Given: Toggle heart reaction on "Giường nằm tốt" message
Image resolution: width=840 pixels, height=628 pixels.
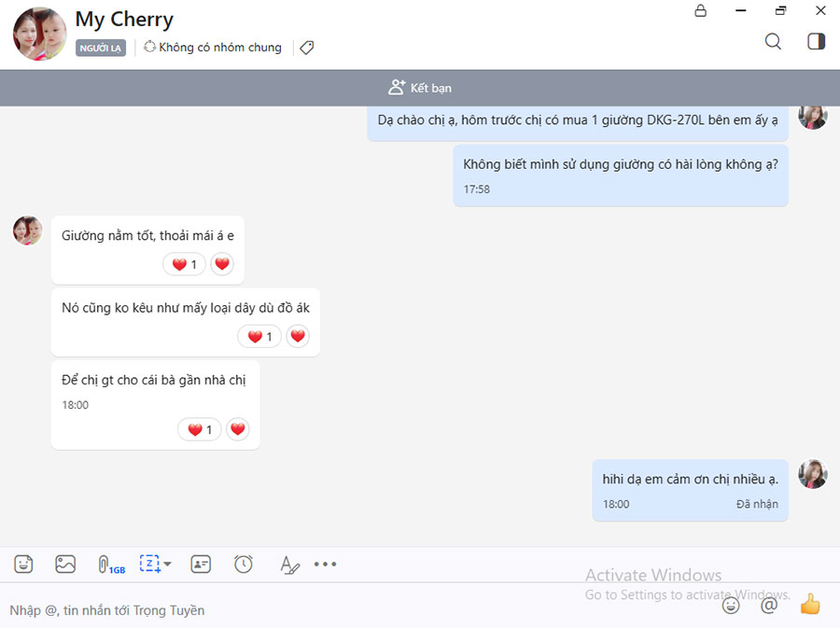Looking at the screenshot, I should pos(222,264).
